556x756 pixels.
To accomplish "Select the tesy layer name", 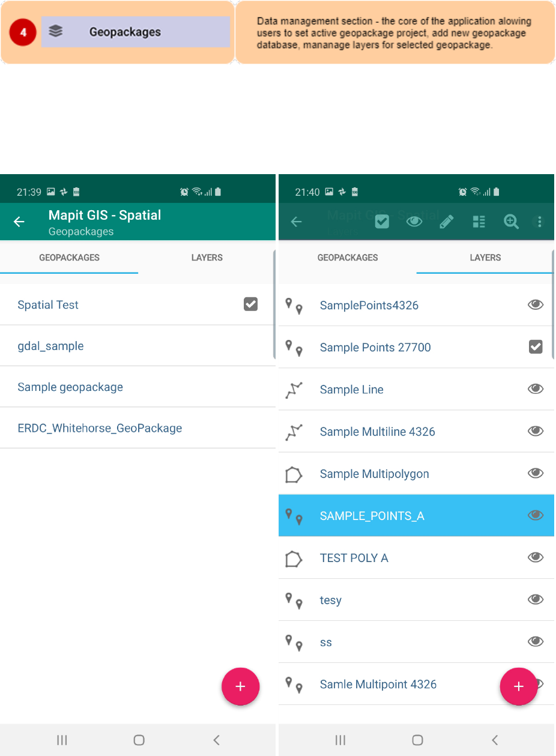I will [331, 600].
